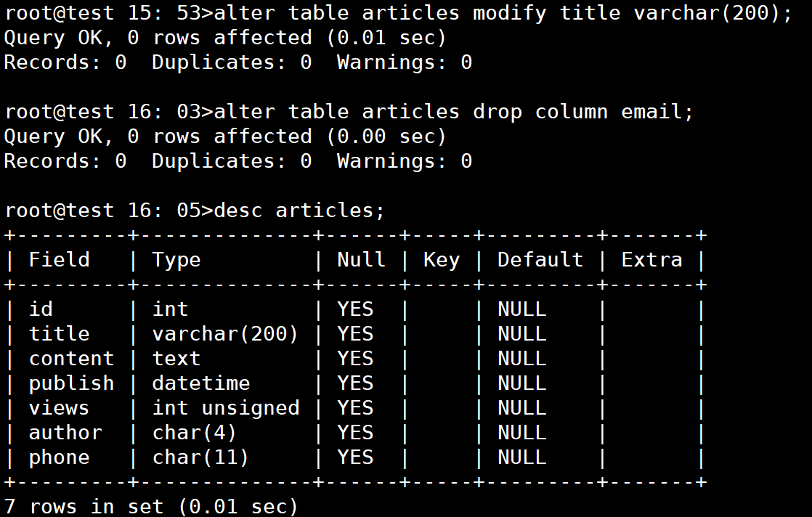Image resolution: width=812 pixels, height=517 pixels.
Task: Click the first 'Query OK, 0 rows affected (0.01 sec)'
Action: pos(225,37)
